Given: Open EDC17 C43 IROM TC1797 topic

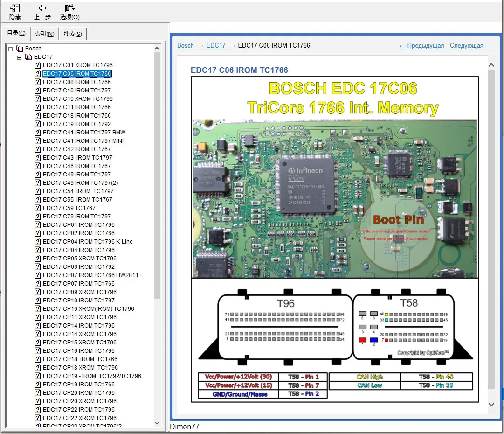Looking at the screenshot, I should point(77,158).
